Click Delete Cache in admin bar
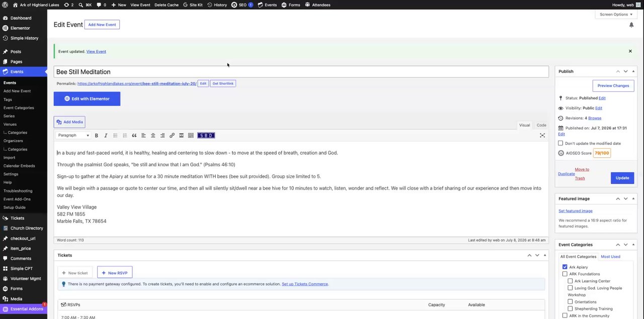Viewport: 644px width, 319px height. click(167, 5)
